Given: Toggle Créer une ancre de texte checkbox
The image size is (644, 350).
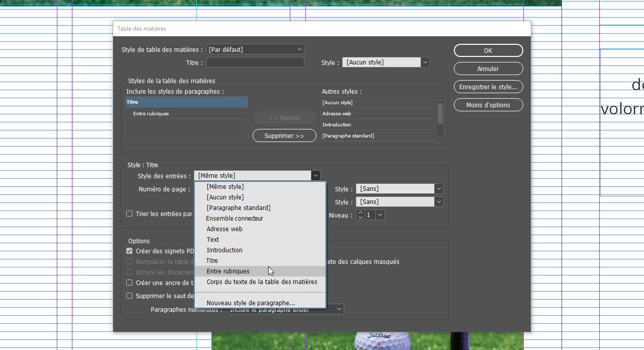Looking at the screenshot, I should click(x=129, y=283).
